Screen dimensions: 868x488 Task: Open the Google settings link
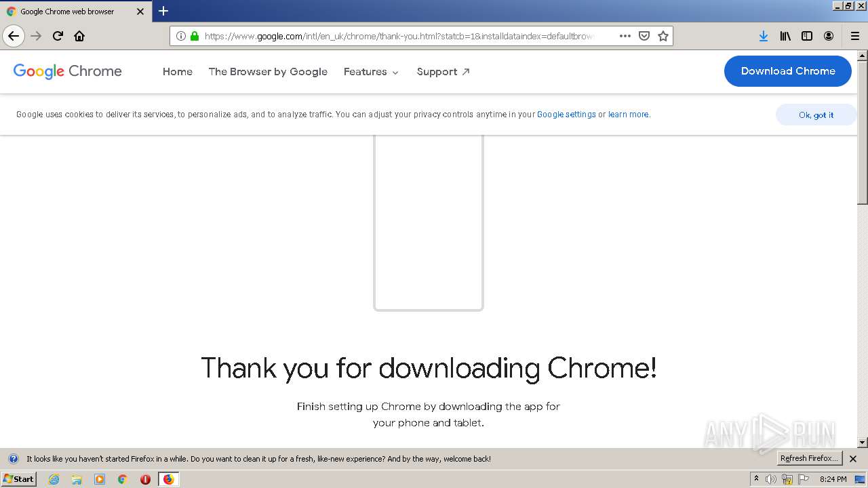click(566, 115)
